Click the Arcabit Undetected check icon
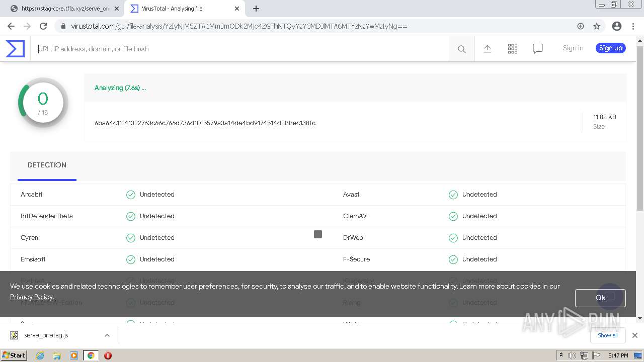 pos(131,195)
